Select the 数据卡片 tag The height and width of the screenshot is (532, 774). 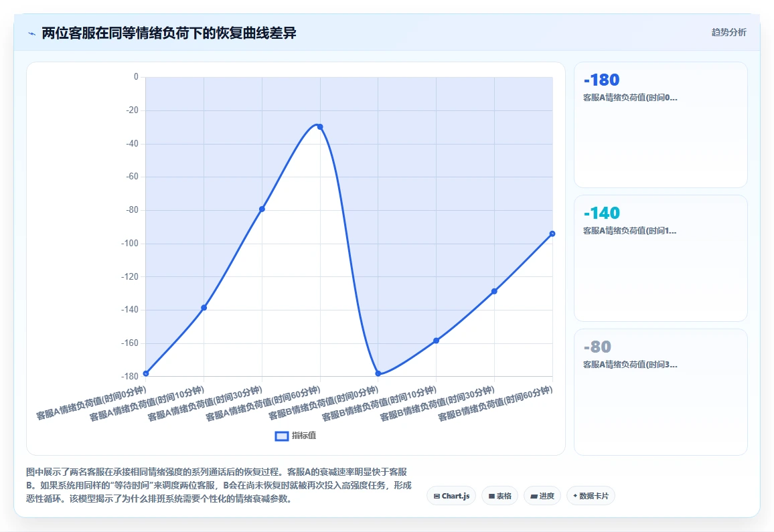[x=591, y=496]
